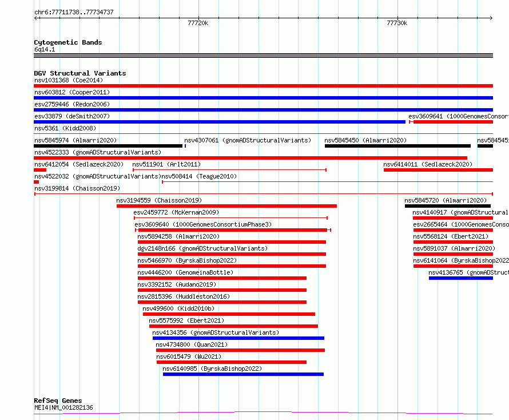
Task: Click esv33879 (deSmith2007) variant label
Action: [72, 116]
